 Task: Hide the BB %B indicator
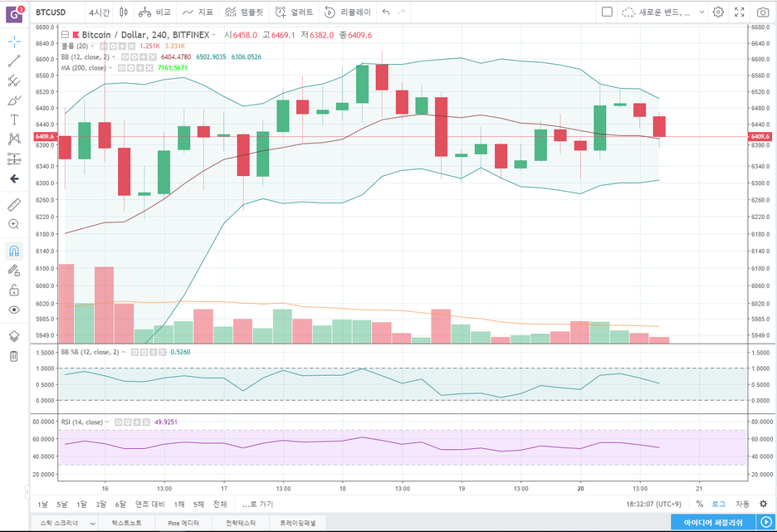[x=134, y=352]
